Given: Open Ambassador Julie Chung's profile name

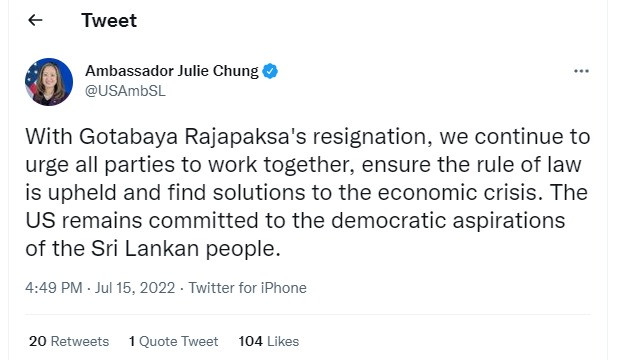Looking at the screenshot, I should click(x=172, y=71).
